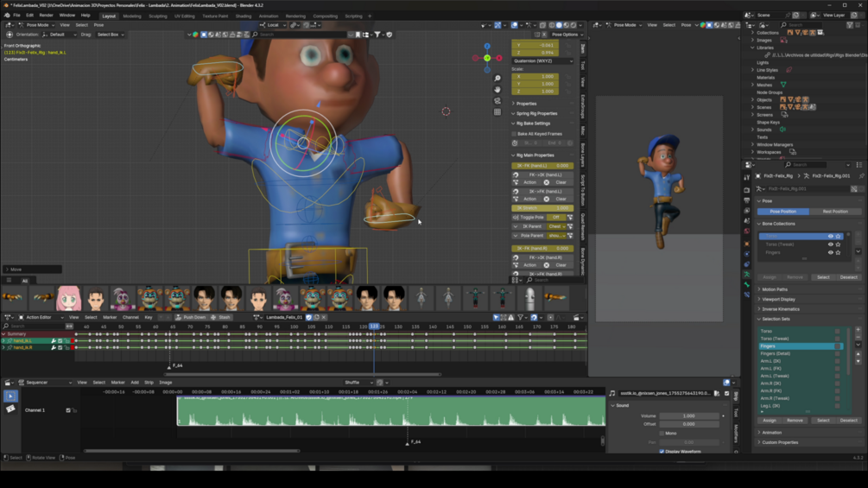The width and height of the screenshot is (868, 488).
Task: Click Deselect under Selection Sets
Action: pos(848,421)
